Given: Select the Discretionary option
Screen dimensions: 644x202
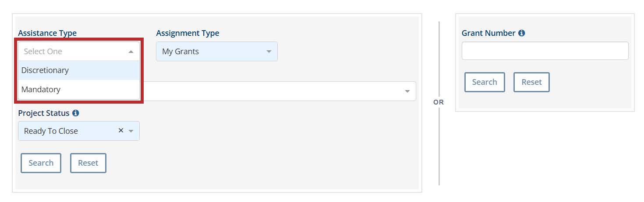Looking at the screenshot, I should click(45, 70).
